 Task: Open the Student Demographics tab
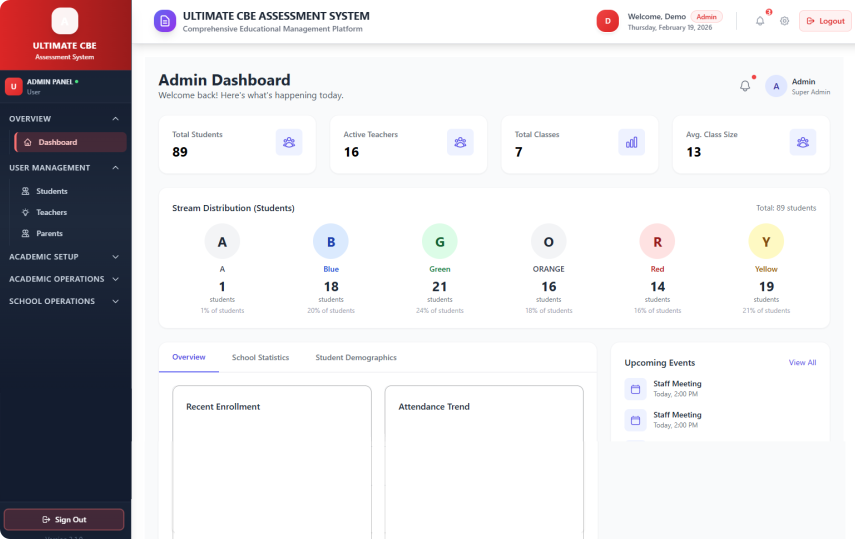click(x=356, y=357)
